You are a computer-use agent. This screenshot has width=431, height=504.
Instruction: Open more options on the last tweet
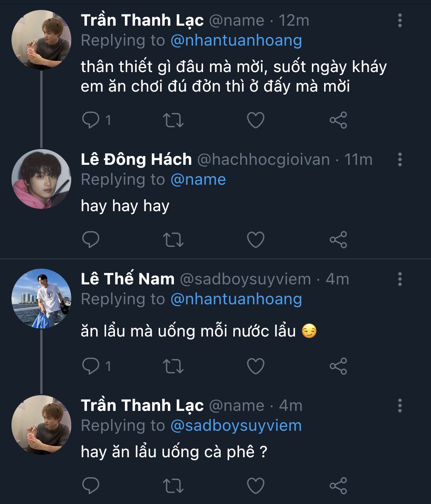[400, 405]
